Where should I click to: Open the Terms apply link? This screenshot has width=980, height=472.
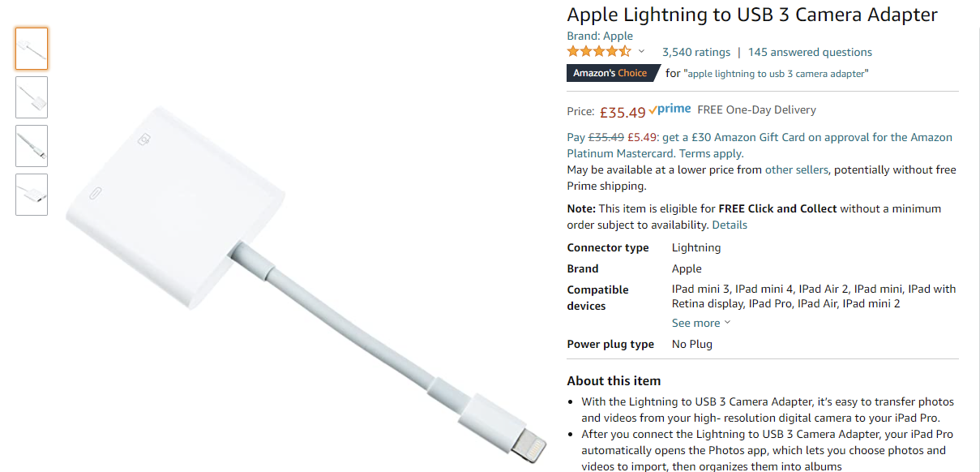coord(711,153)
